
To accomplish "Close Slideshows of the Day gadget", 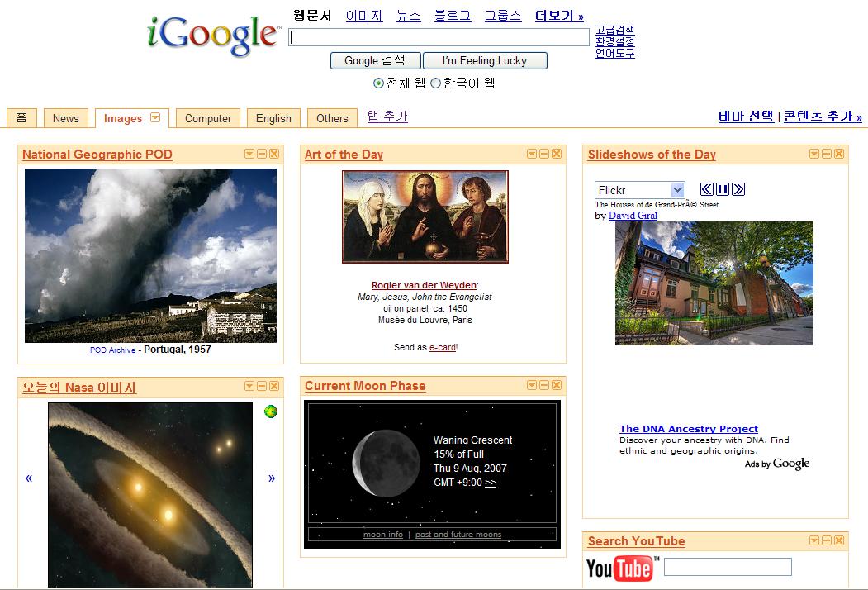I will pyautogui.click(x=838, y=154).
